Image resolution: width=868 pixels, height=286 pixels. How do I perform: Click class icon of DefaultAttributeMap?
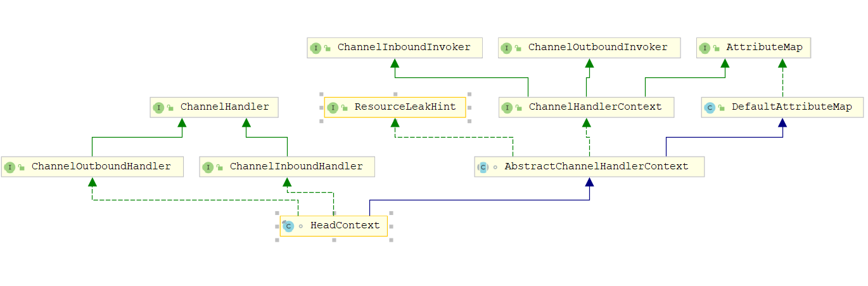point(710,108)
